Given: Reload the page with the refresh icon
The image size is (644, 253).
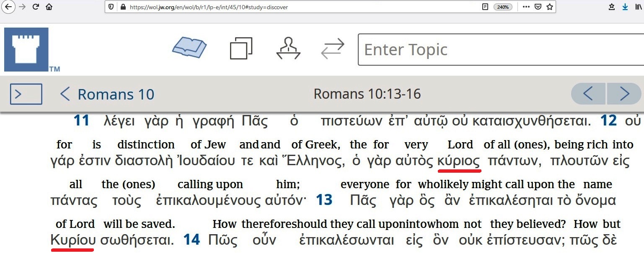Looking at the screenshot, I should (x=36, y=7).
